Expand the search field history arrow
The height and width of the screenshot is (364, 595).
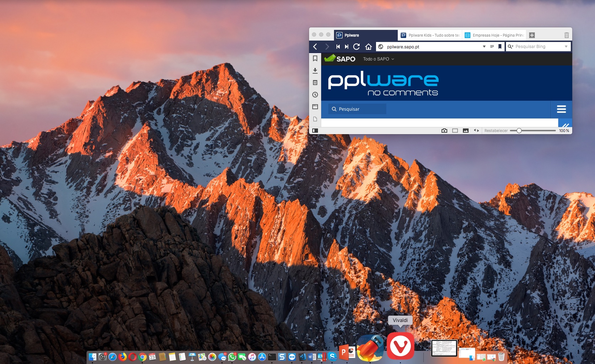(x=566, y=47)
